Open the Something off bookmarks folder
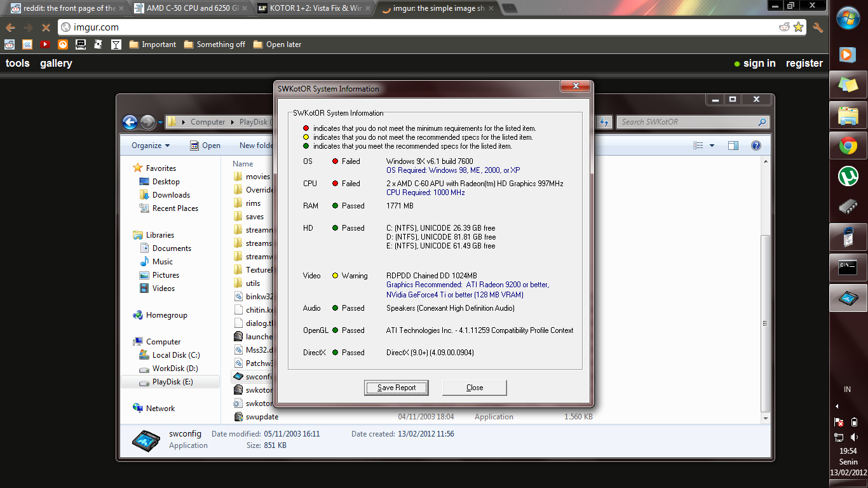The image size is (868, 488). (215, 44)
